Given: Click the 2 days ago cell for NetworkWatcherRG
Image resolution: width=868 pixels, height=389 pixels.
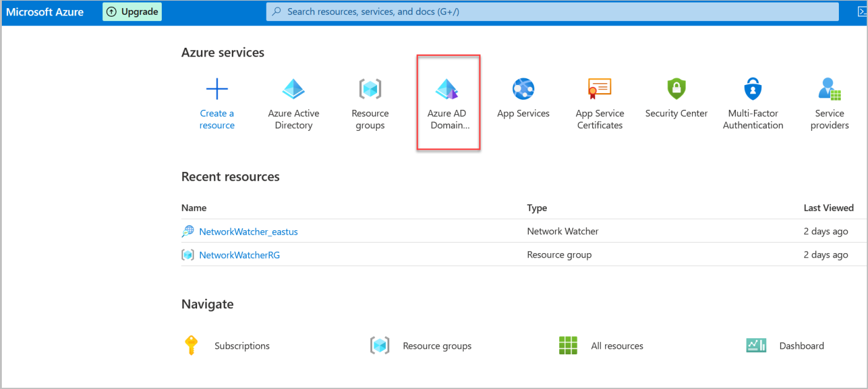Looking at the screenshot, I should tap(826, 254).
